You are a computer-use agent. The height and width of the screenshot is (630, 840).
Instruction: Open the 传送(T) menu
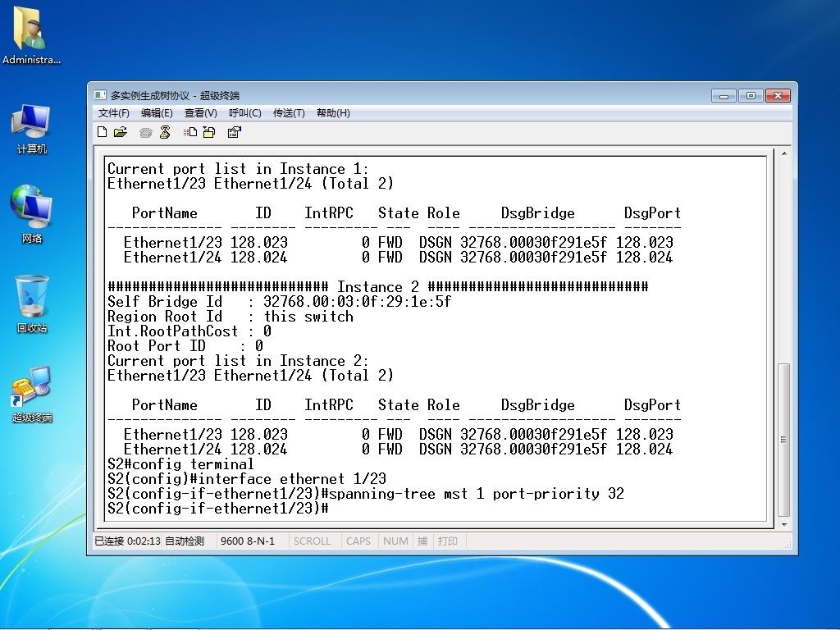click(x=289, y=113)
